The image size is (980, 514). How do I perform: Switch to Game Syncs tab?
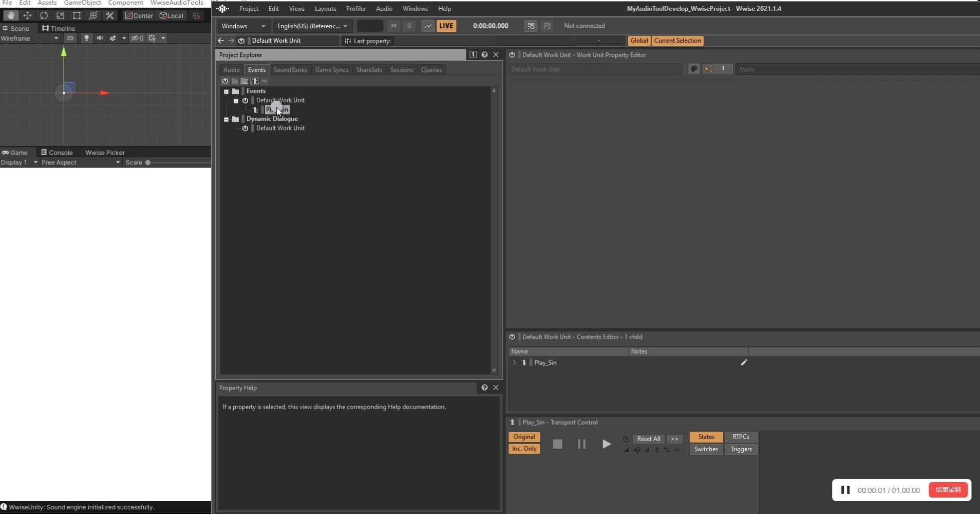pos(332,70)
